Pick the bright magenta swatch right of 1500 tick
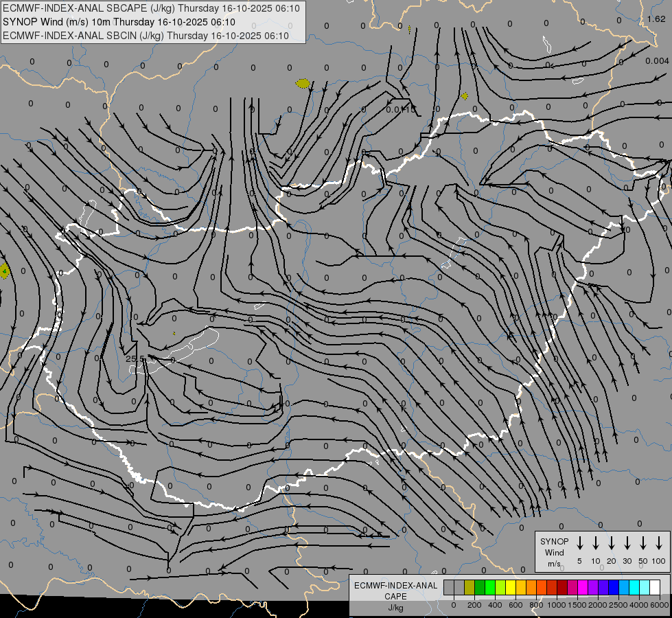This screenshot has height=618, width=672. pyautogui.click(x=583, y=587)
